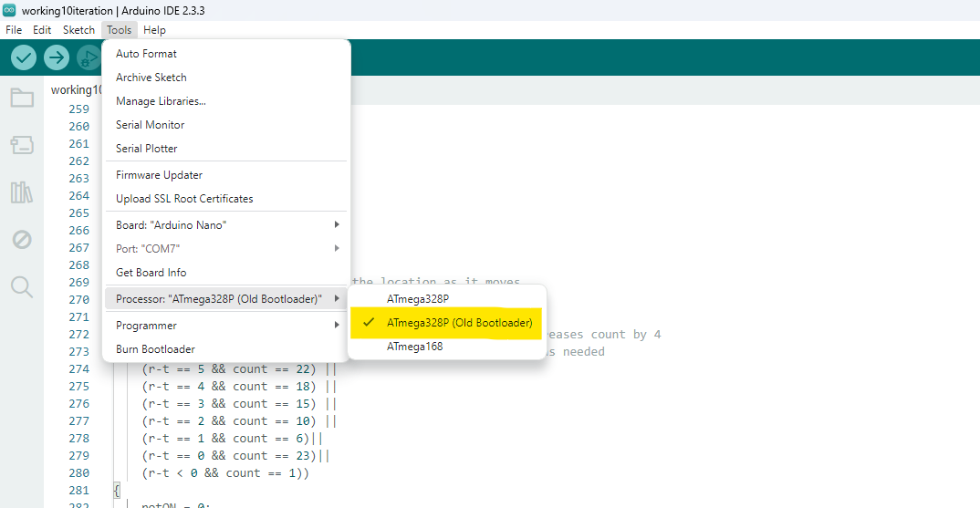Image resolution: width=980 pixels, height=508 pixels.
Task: Expand the Programmer submenu
Action: coord(225,326)
